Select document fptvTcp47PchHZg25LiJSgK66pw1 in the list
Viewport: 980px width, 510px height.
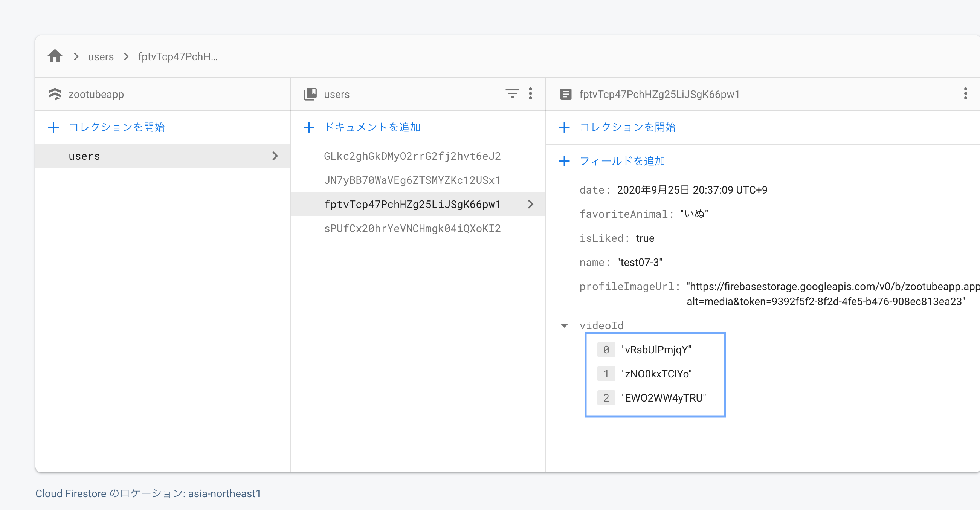412,205
